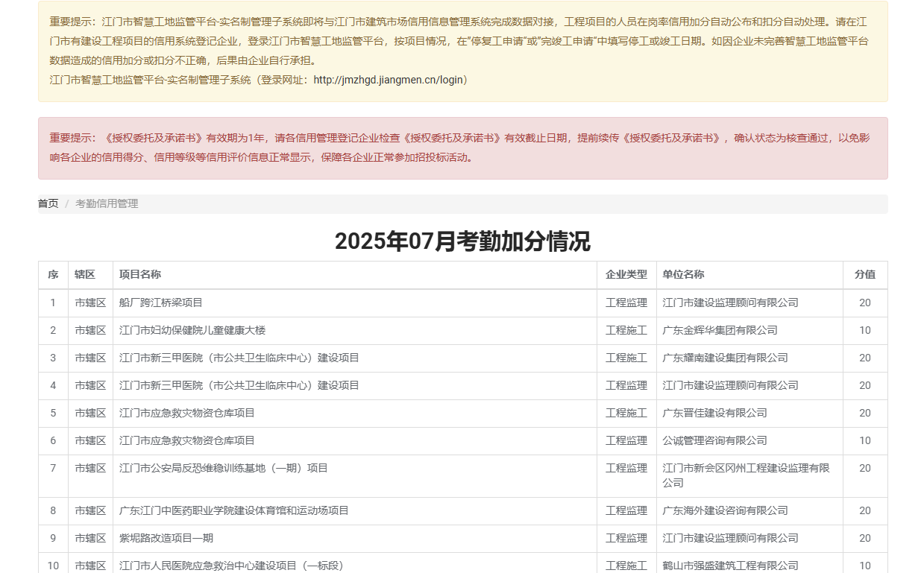Select the 广东晋佳建设有限公司 company cell
Image resolution: width=924 pixels, height=573 pixels.
coord(750,413)
